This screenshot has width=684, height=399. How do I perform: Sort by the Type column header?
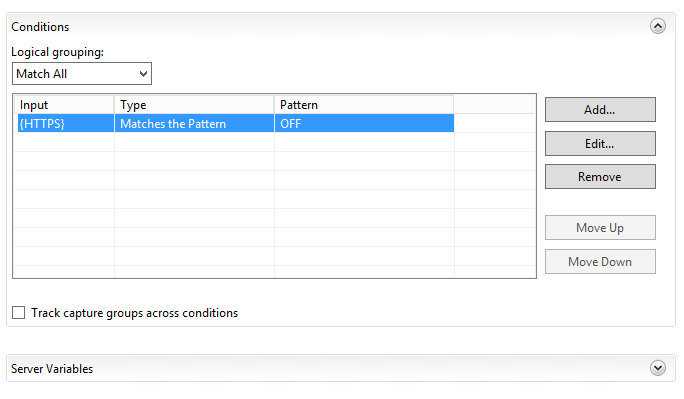pos(194,105)
